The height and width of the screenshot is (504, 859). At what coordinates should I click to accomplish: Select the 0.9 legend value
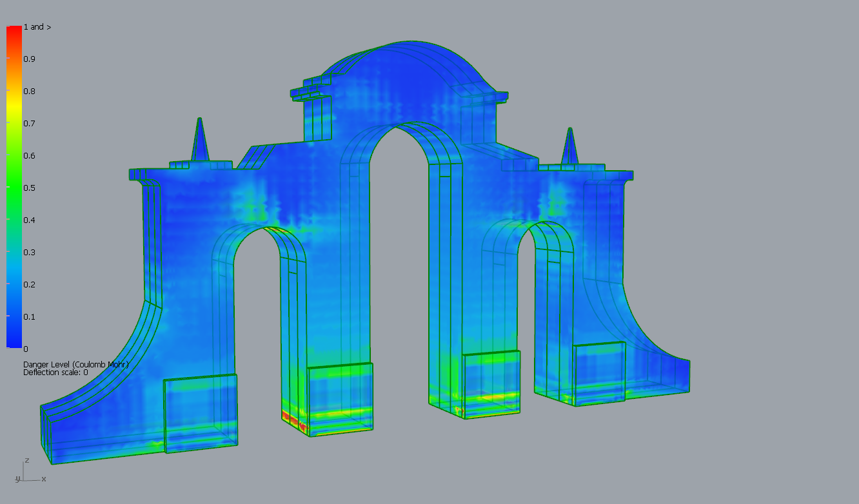tap(30, 59)
